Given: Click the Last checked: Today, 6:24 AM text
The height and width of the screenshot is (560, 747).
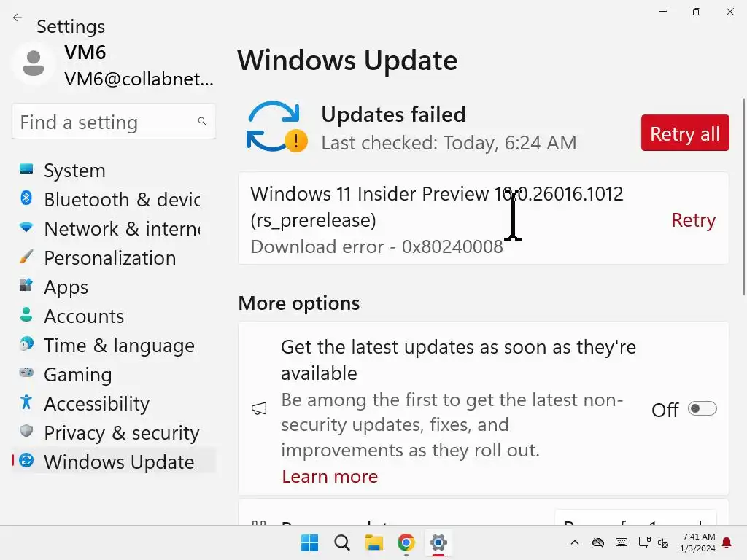Looking at the screenshot, I should (x=449, y=142).
